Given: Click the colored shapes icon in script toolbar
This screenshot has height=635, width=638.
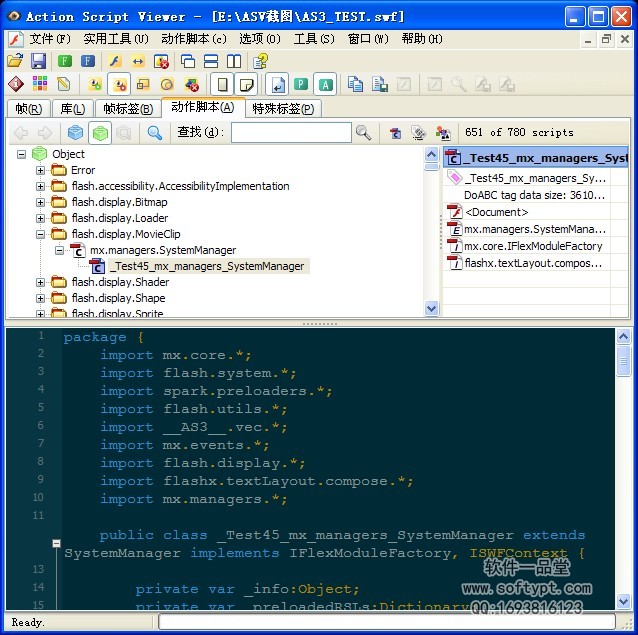Looking at the screenshot, I should [443, 133].
